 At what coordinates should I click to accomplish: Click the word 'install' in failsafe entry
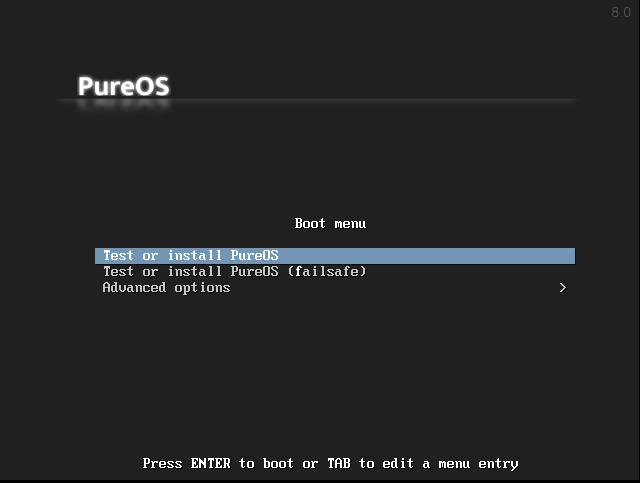194,272
